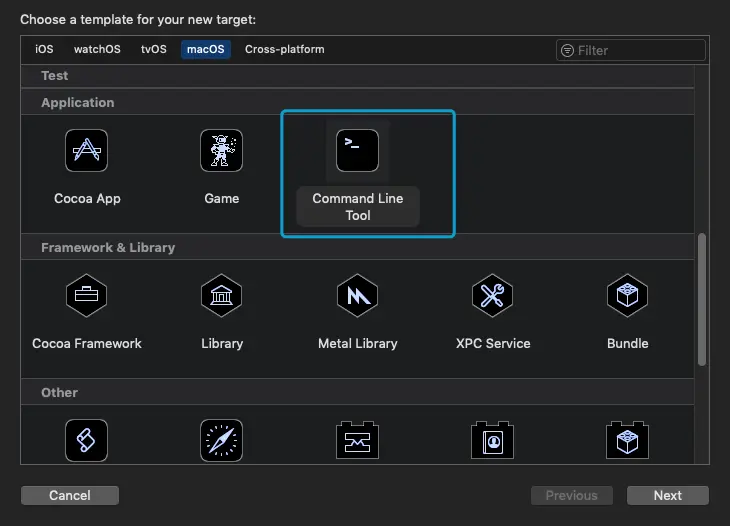Select the broken-image plug-in icon in Other

tap(358, 440)
